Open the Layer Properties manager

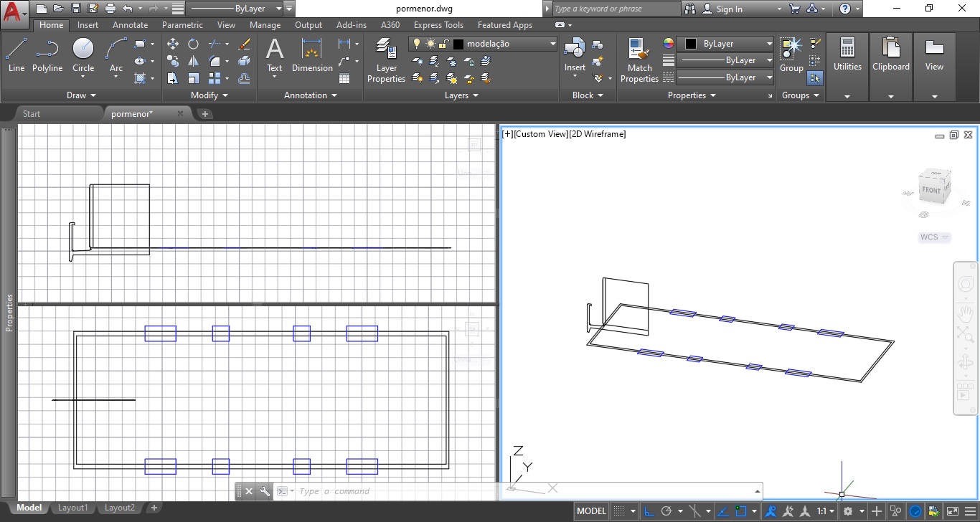pos(386,60)
